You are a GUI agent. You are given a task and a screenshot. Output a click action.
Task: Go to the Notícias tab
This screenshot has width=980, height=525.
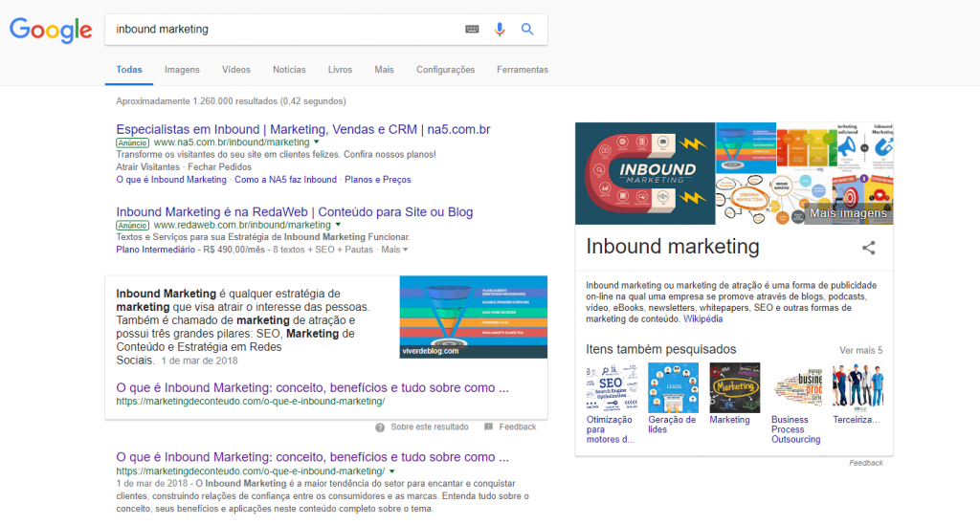[289, 70]
